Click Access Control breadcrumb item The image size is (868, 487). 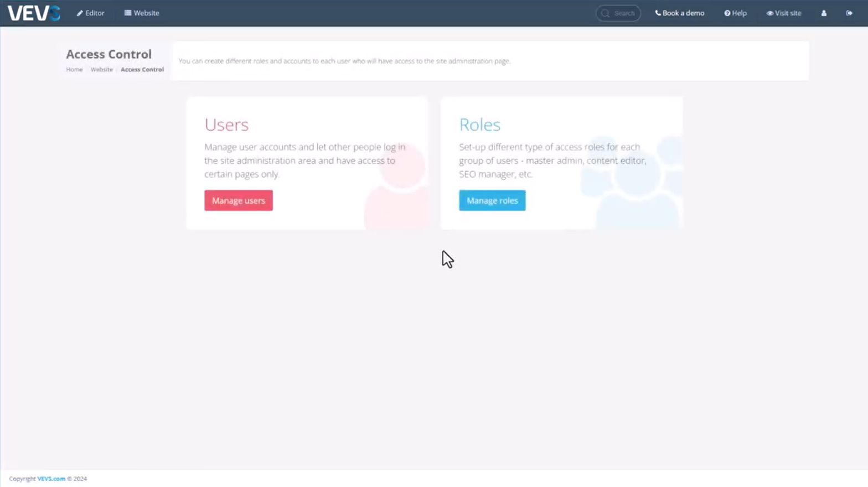coord(142,70)
